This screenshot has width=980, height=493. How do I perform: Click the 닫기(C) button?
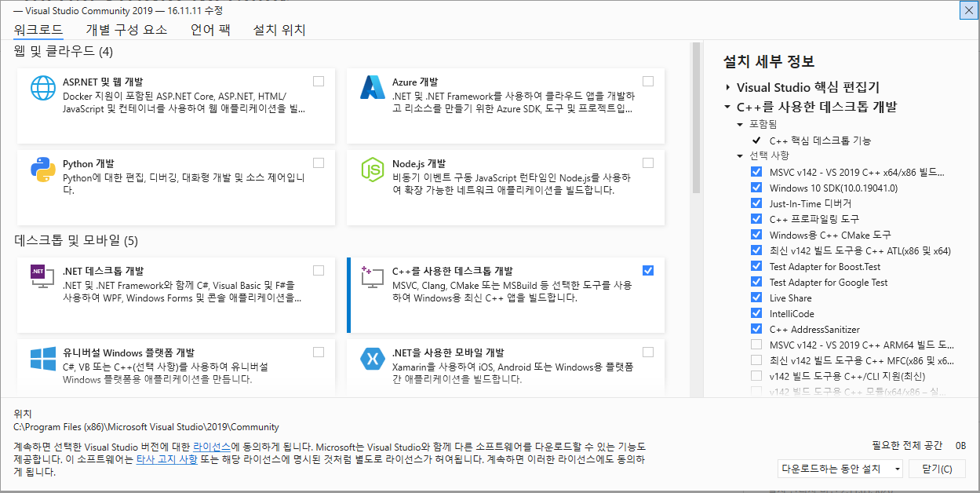(x=938, y=469)
